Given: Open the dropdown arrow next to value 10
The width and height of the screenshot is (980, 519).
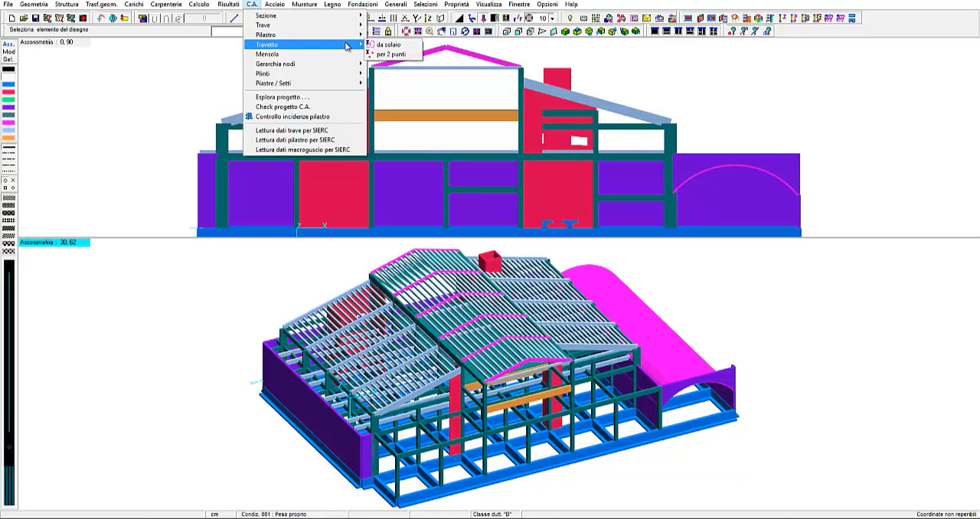Looking at the screenshot, I should (553, 18).
